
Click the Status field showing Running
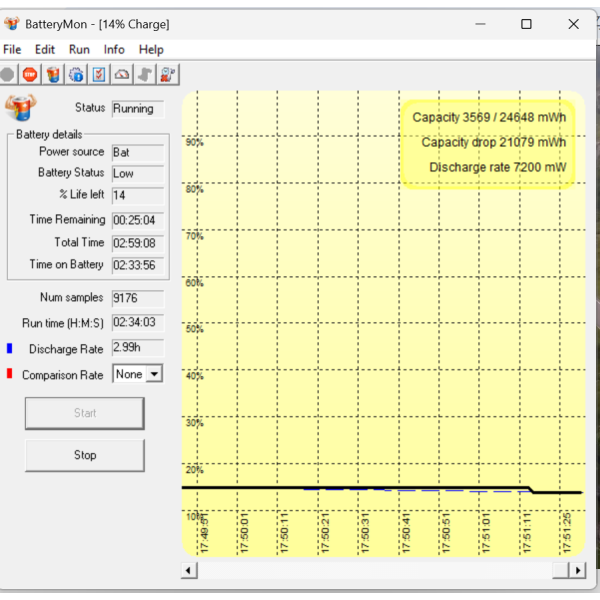(138, 109)
